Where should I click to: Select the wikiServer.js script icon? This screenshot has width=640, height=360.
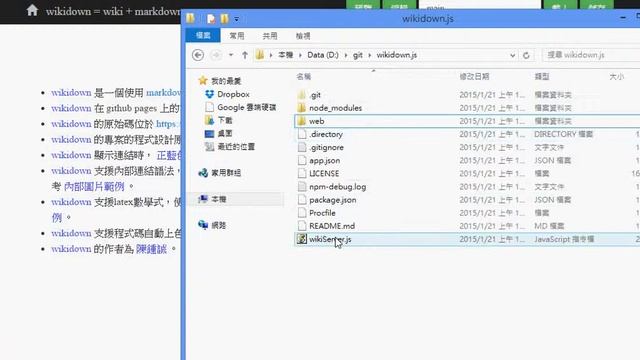click(x=302, y=239)
